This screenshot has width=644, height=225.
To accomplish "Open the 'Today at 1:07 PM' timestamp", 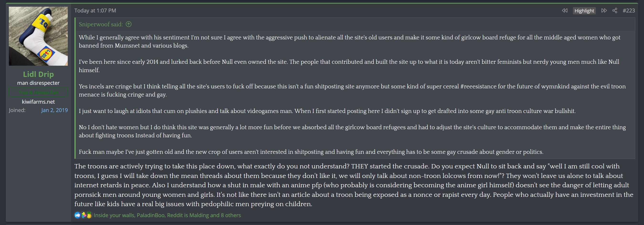I will tap(95, 11).
